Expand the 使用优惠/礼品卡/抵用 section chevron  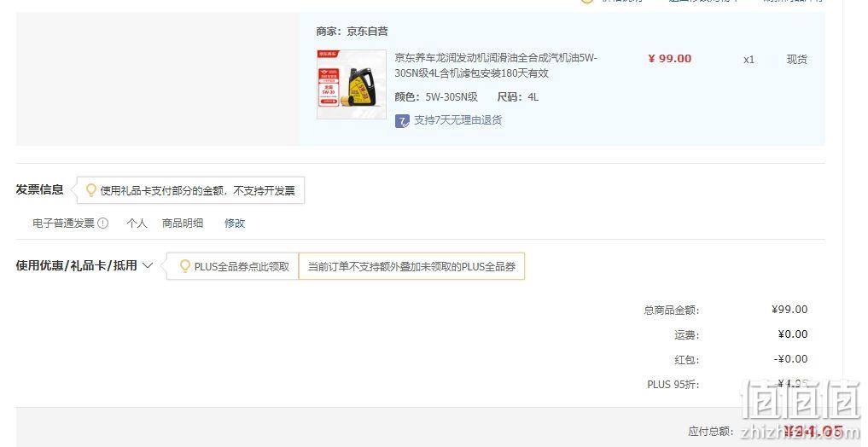click(x=148, y=265)
